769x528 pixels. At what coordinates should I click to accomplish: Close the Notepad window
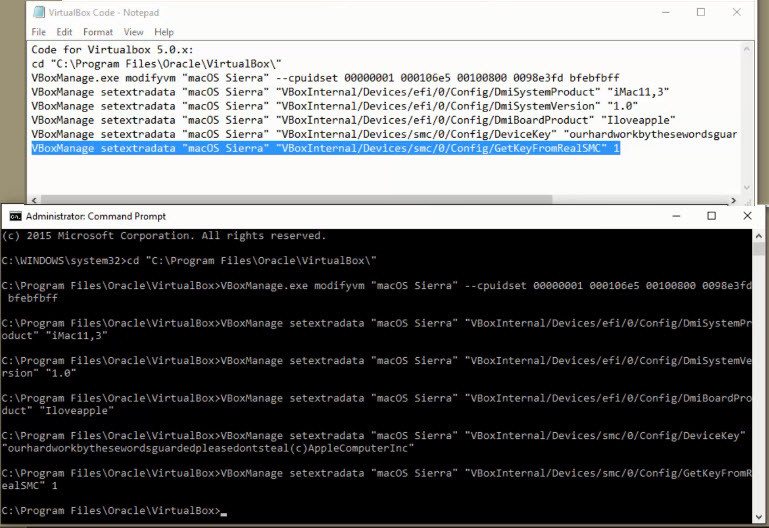pos(737,12)
